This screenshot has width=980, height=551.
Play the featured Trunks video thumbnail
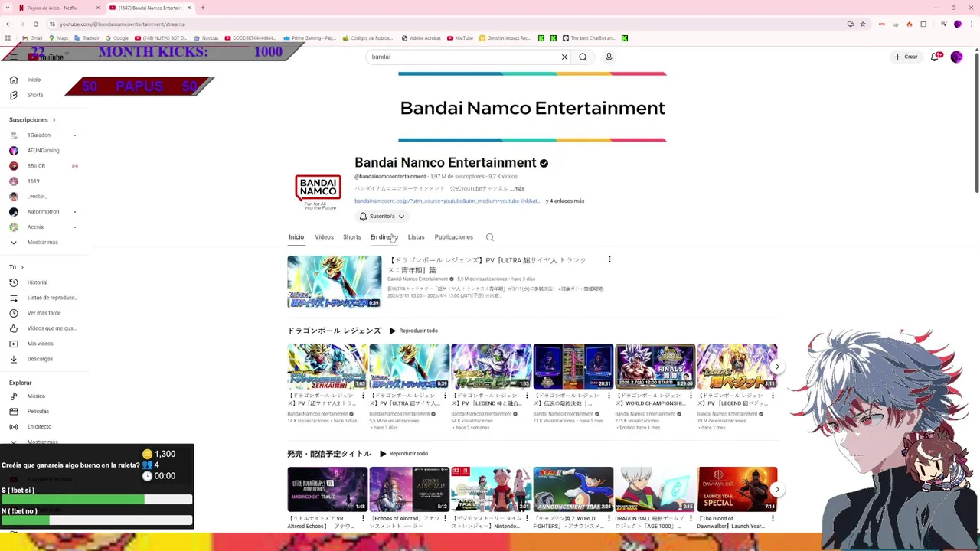click(x=334, y=282)
